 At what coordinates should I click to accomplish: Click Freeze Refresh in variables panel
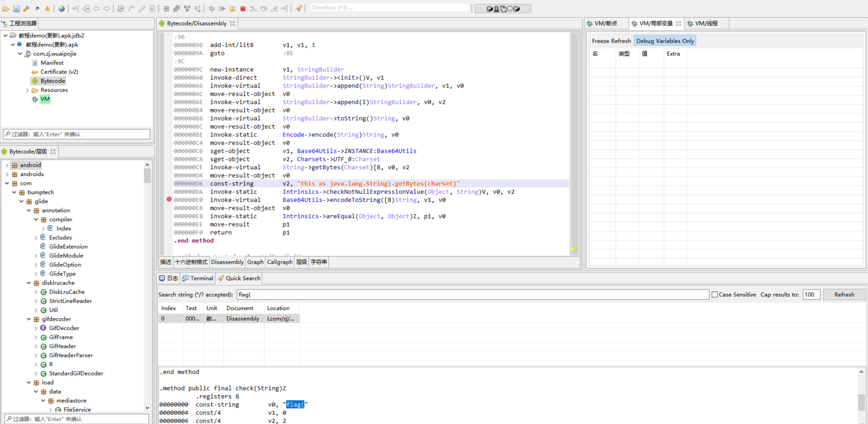tap(611, 41)
